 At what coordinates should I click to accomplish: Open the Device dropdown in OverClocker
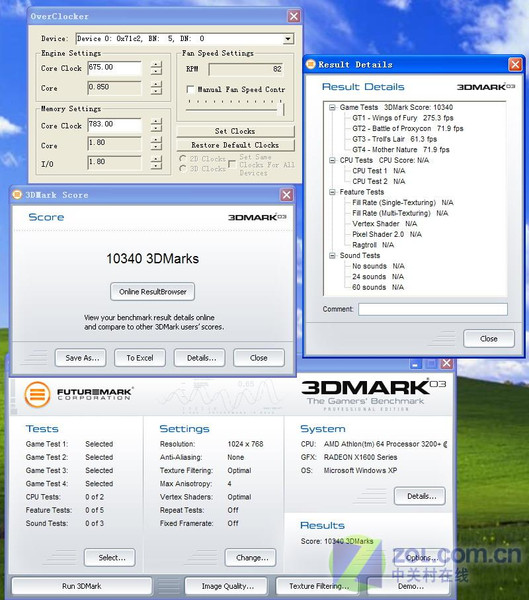[x=288, y=39]
